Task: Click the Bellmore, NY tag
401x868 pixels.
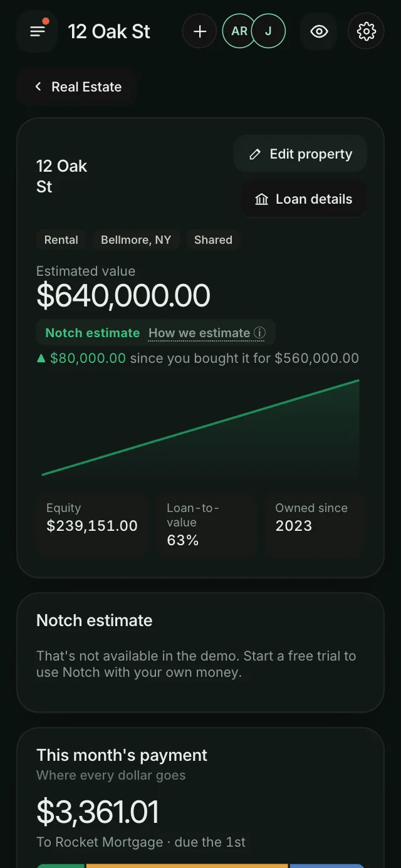Action: point(136,240)
